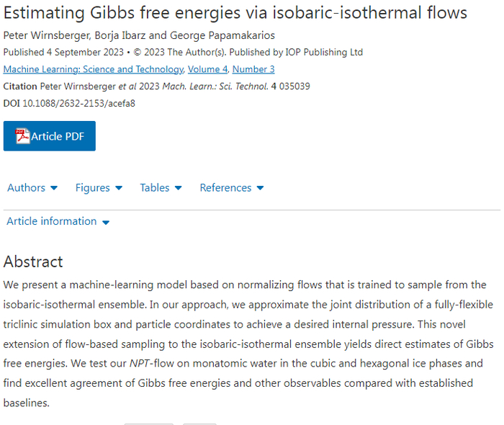The height and width of the screenshot is (425, 504).
Task: Open the Figures dropdown
Action: pos(93,188)
